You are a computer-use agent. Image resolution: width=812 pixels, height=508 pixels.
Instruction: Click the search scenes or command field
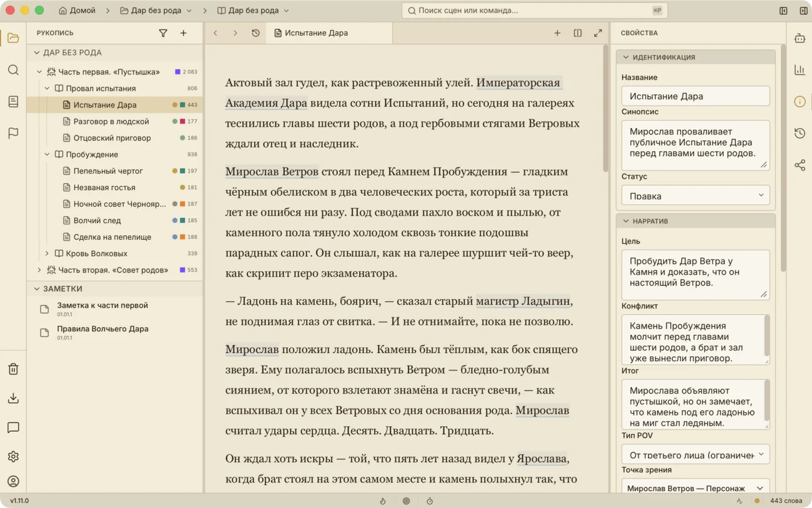coord(535,11)
